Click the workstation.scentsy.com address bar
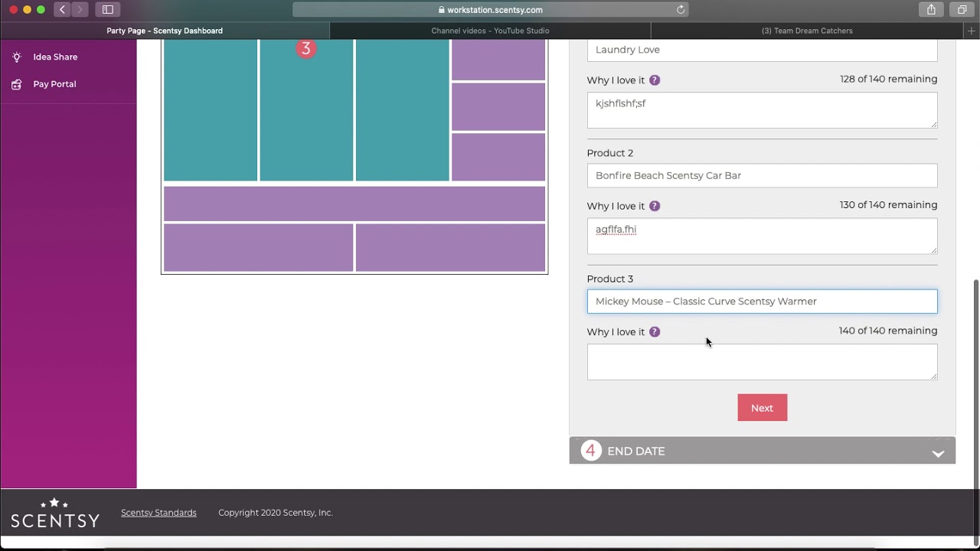This screenshot has width=980, height=551. (x=490, y=10)
